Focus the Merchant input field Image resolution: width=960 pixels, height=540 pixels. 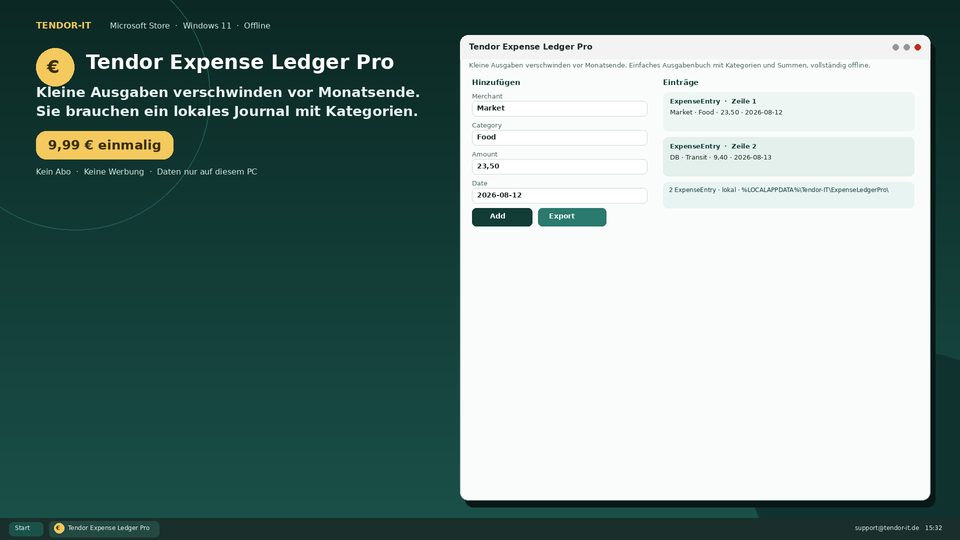560,108
